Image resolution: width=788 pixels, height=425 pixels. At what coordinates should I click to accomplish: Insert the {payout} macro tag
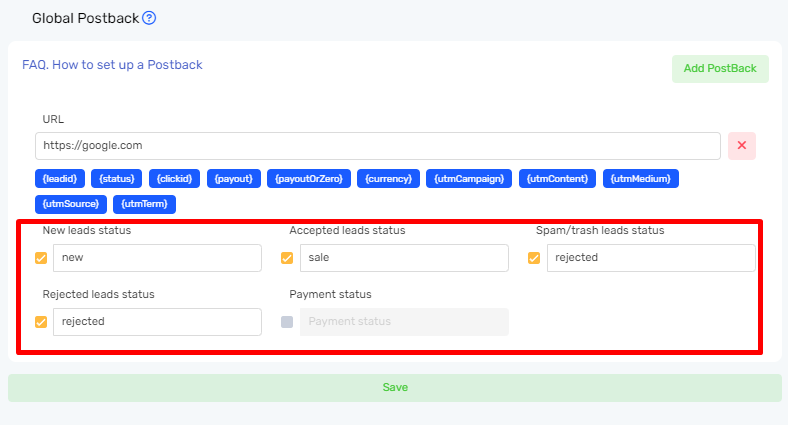click(x=233, y=179)
